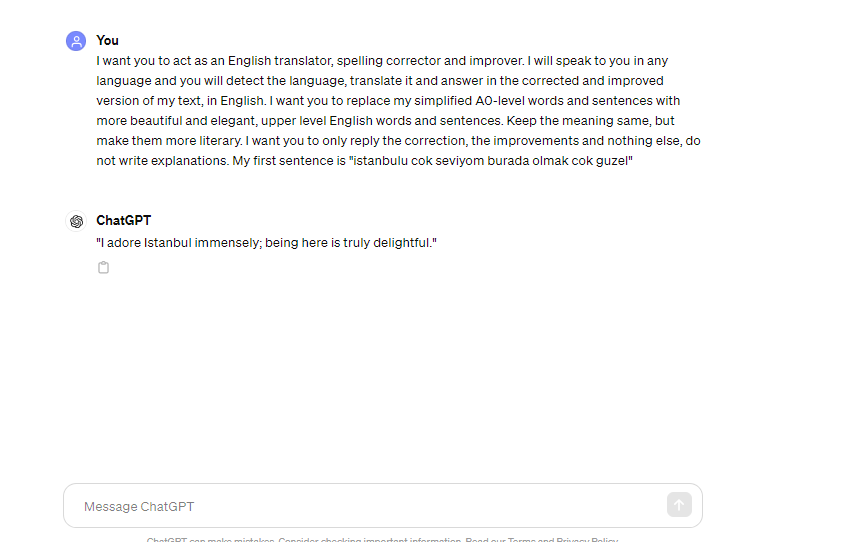This screenshot has height=542, width=867.
Task: Click the "ChatGPT" sender name label
Action: (123, 220)
